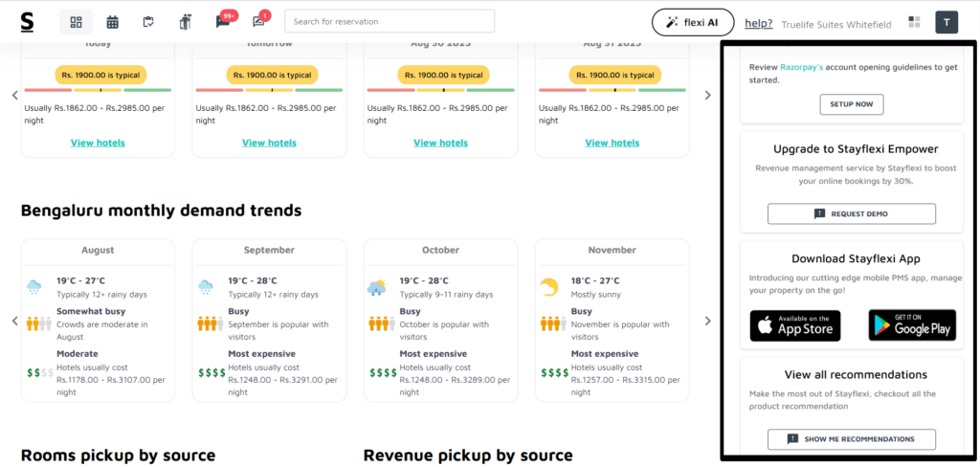Click the September rainy weather icon
This screenshot has width=980, height=467.
pyautogui.click(x=206, y=288)
